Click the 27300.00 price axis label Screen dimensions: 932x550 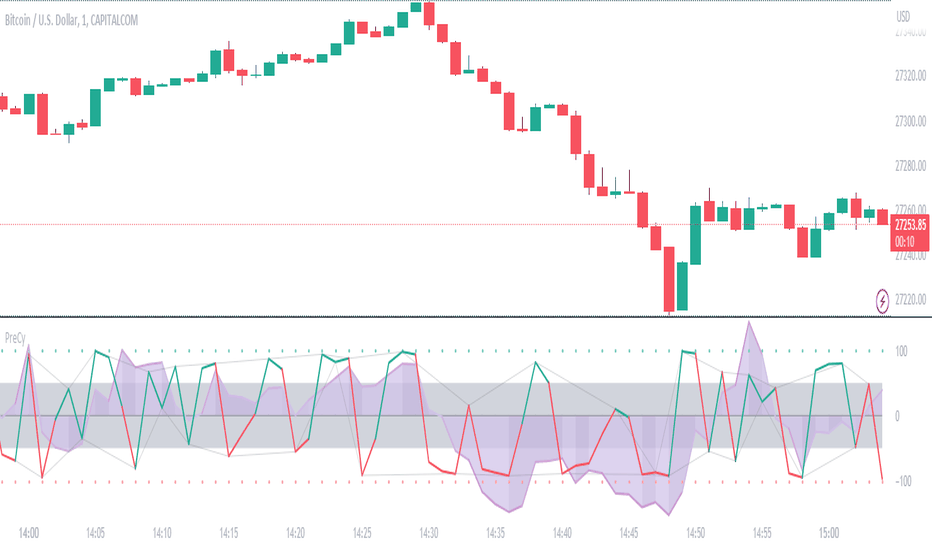pyautogui.click(x=910, y=121)
